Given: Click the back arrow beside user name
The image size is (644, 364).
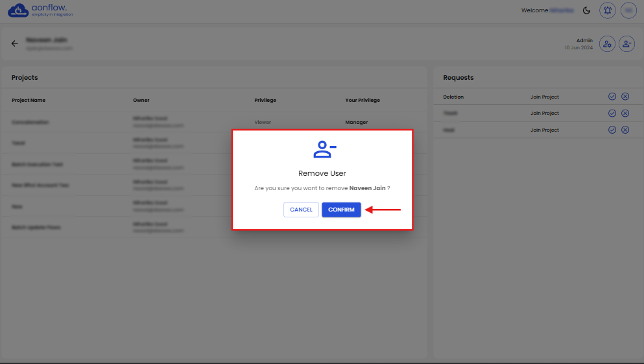Looking at the screenshot, I should click(x=15, y=43).
